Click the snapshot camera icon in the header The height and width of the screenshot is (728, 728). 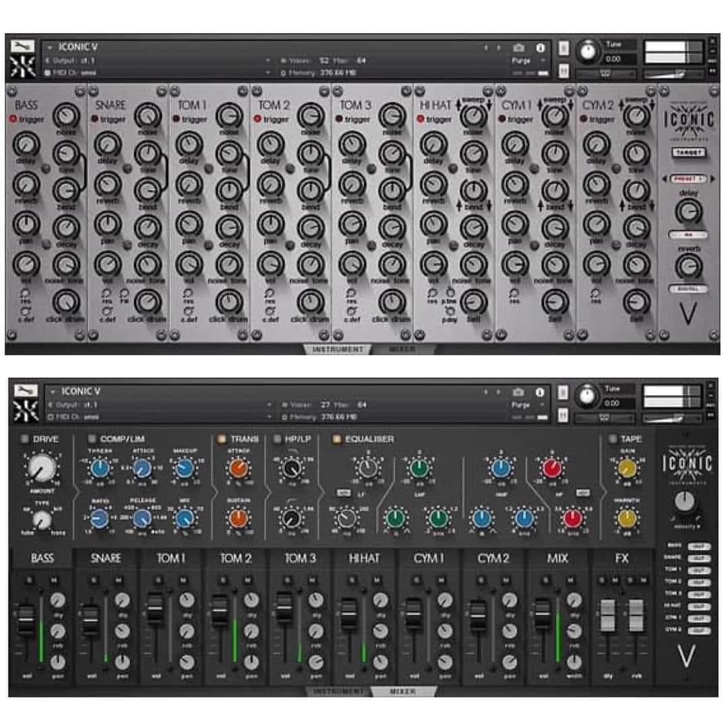click(x=518, y=47)
